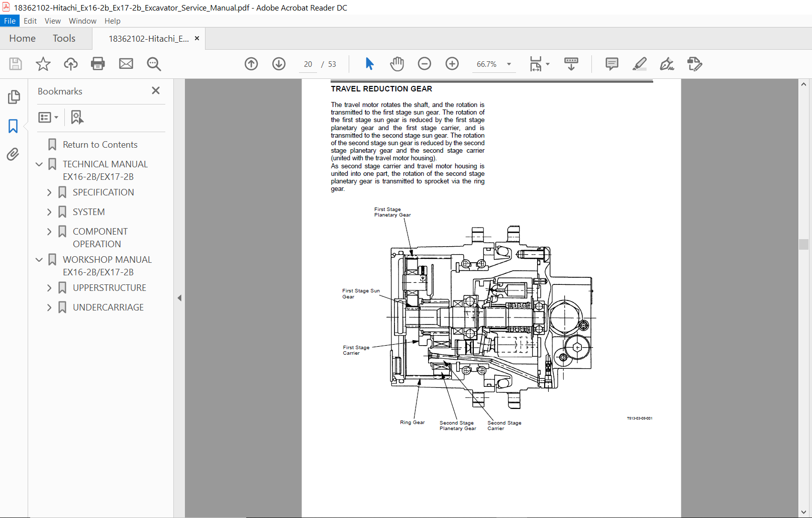The image size is (812, 518).
Task: Open the Edit menu
Action: pyautogui.click(x=30, y=21)
